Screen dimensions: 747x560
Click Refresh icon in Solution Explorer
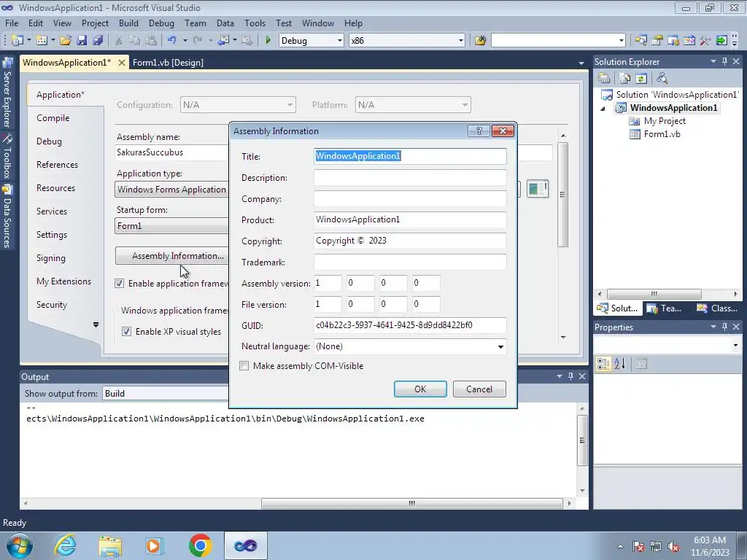(x=641, y=78)
